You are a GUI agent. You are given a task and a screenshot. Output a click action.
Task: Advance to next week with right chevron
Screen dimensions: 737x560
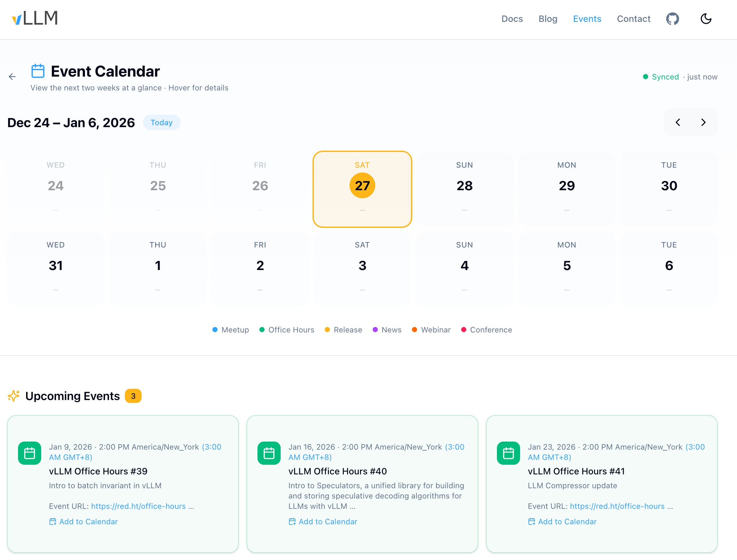coord(703,122)
